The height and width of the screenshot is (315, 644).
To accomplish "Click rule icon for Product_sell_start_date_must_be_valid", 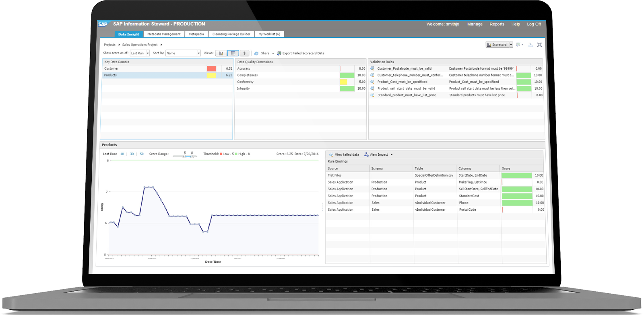I will click(x=372, y=89).
